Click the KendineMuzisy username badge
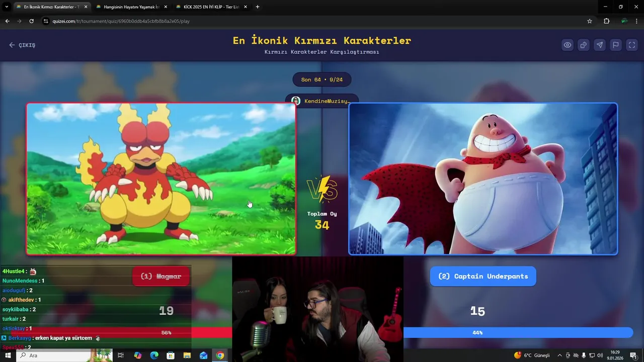This screenshot has height=362, width=644. [322, 101]
